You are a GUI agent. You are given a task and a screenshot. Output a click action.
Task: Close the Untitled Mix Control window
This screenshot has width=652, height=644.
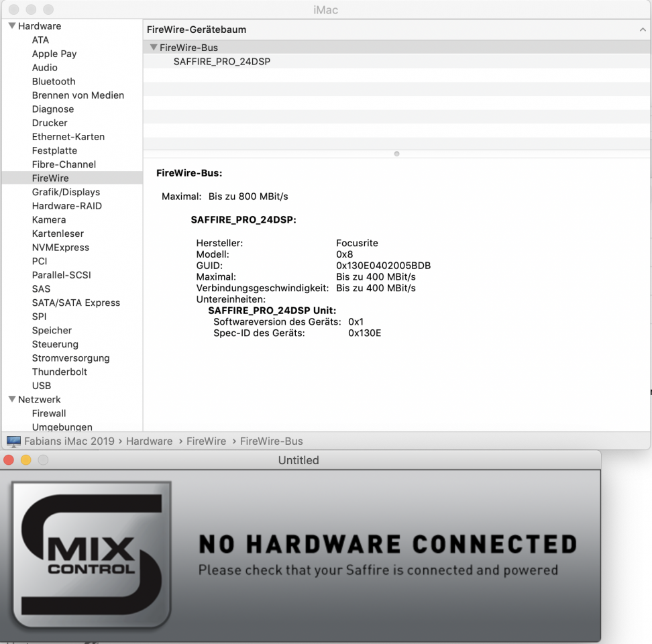[9, 460]
